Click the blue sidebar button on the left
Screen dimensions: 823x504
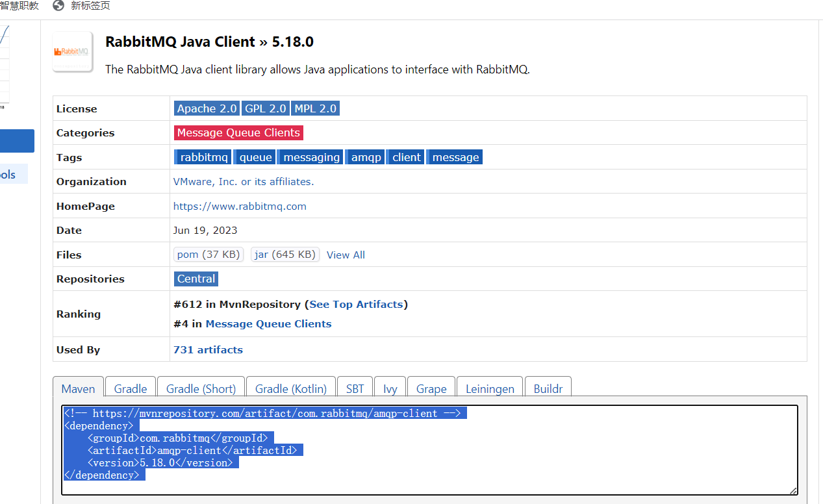[x=17, y=141]
